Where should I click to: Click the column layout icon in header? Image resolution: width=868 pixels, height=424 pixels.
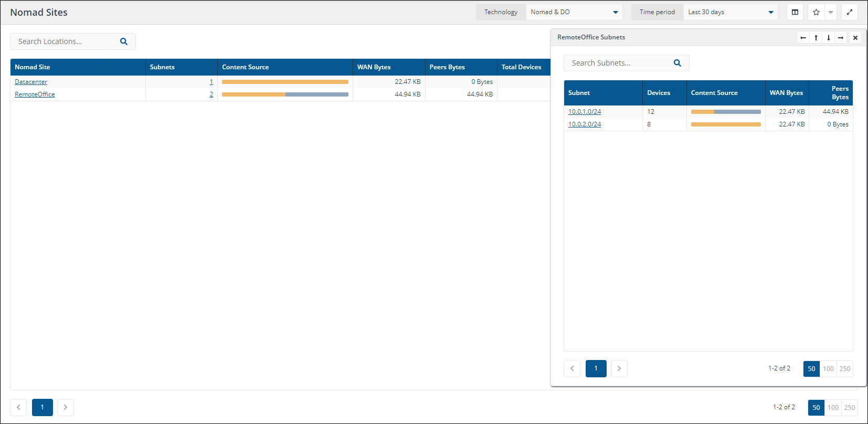pos(795,12)
